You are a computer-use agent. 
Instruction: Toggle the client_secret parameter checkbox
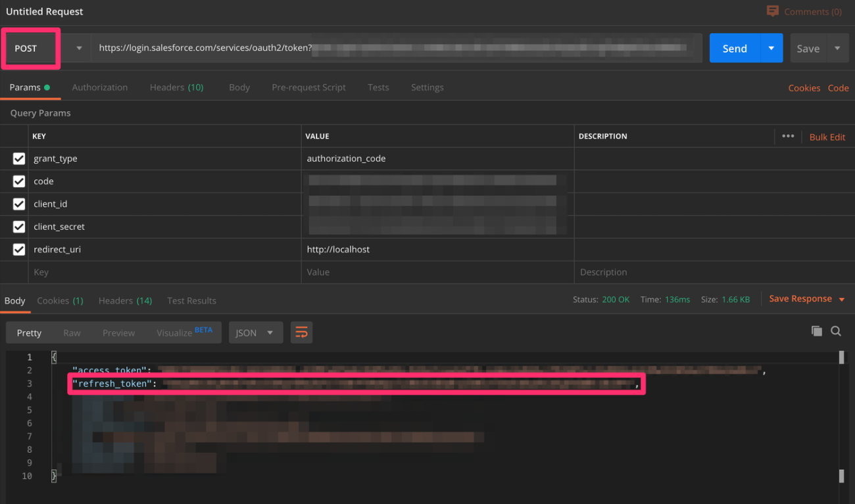tap(19, 227)
